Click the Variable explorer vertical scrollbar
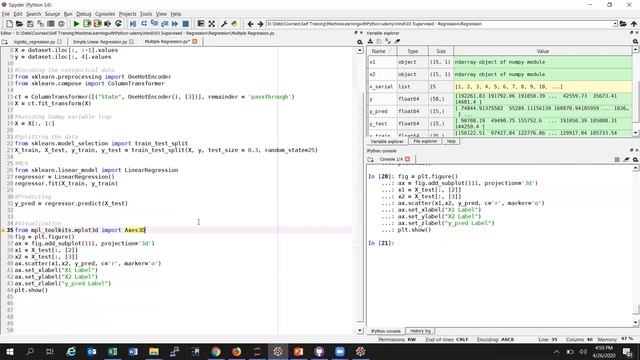This screenshot has width=640, height=360. [x=635, y=91]
